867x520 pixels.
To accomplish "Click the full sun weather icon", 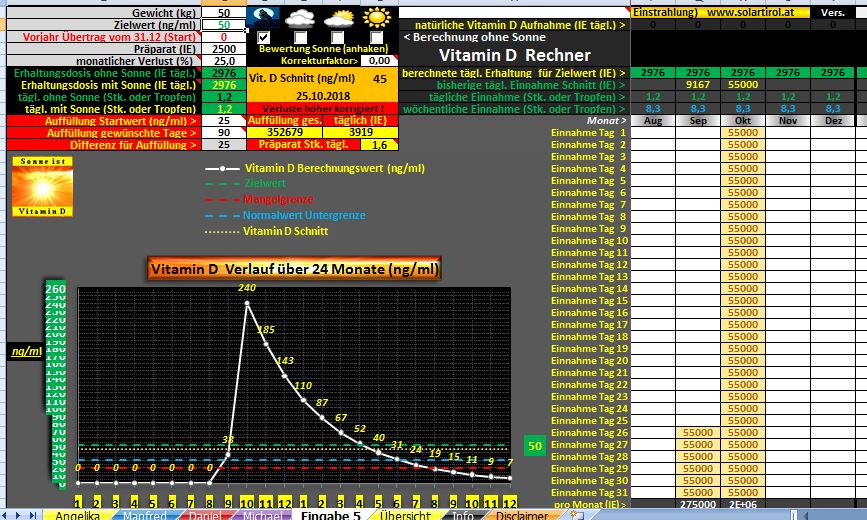I will [377, 18].
